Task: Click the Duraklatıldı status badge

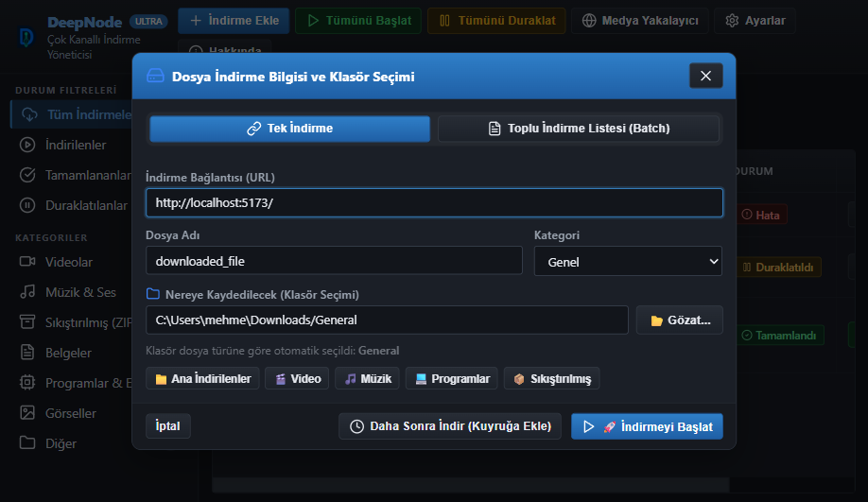Action: [778, 268]
